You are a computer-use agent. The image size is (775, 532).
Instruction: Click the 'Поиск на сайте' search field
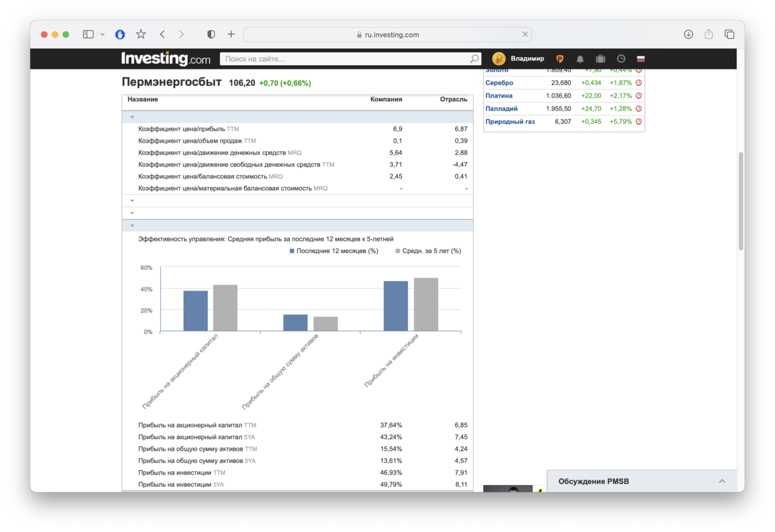point(344,59)
